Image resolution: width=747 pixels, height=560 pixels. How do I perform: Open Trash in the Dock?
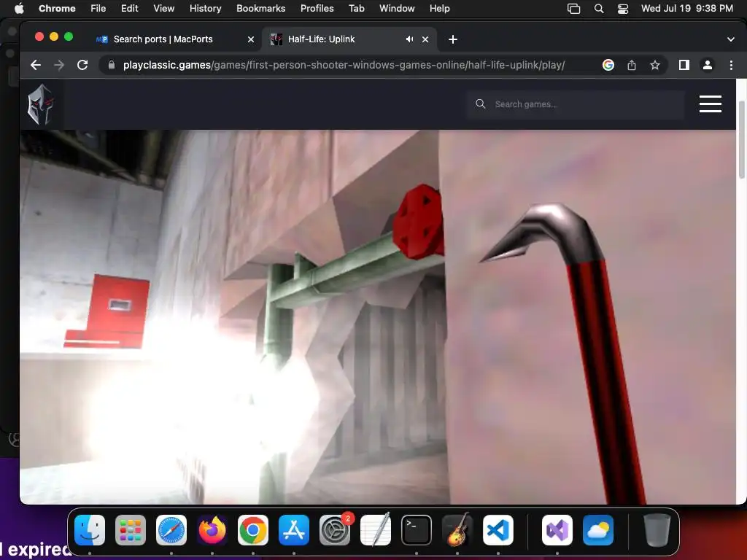click(x=657, y=530)
